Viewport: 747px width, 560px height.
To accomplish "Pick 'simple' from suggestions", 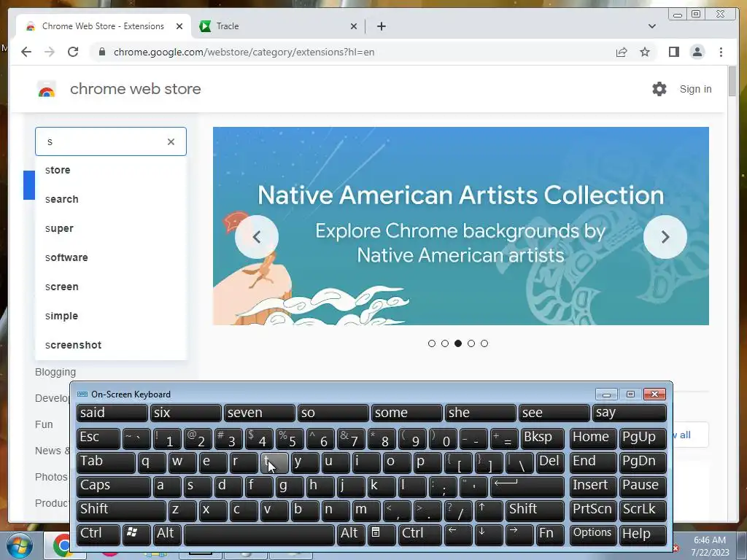I will click(111, 316).
